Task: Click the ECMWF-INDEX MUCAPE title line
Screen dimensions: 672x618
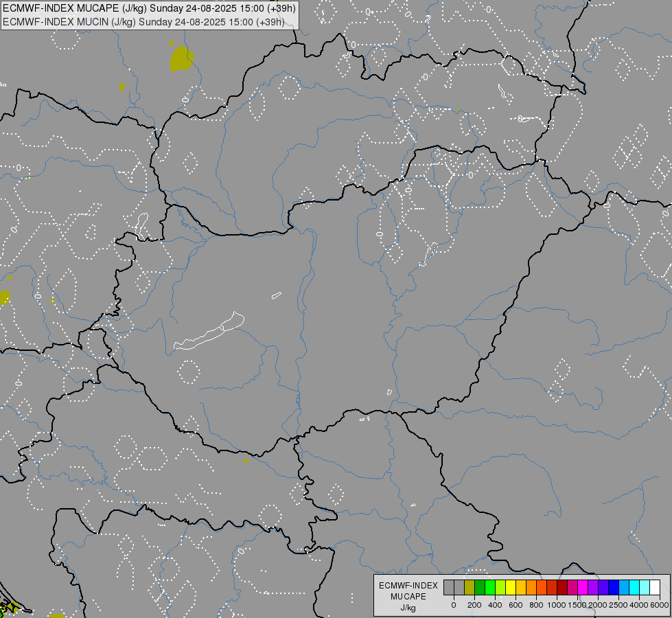Action: (149, 8)
